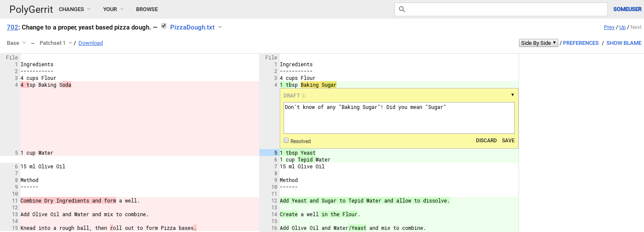The height and width of the screenshot is (232, 644).
Task: Go to the Prev file link
Action: (x=609, y=27)
